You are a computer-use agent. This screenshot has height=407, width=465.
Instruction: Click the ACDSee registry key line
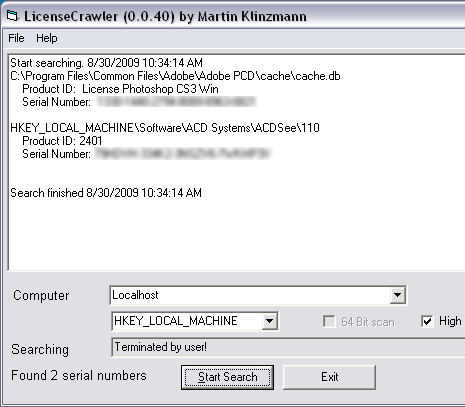click(x=165, y=128)
